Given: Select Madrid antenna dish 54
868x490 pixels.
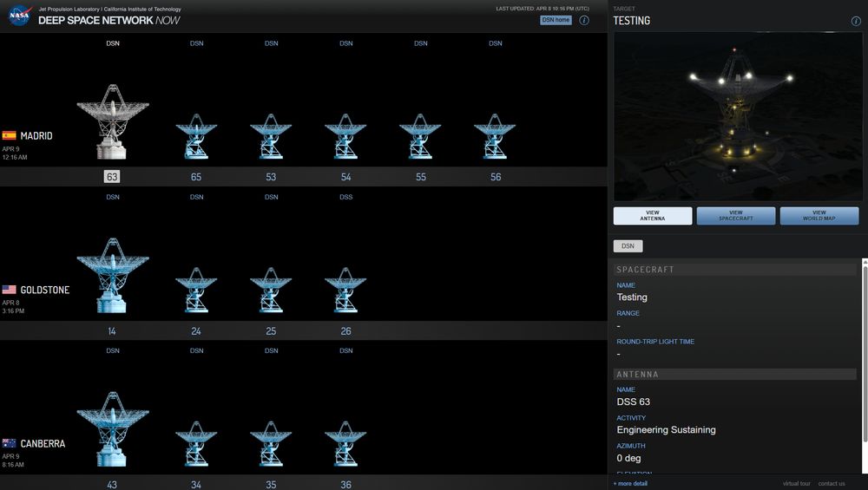Looking at the screenshot, I should click(345, 136).
